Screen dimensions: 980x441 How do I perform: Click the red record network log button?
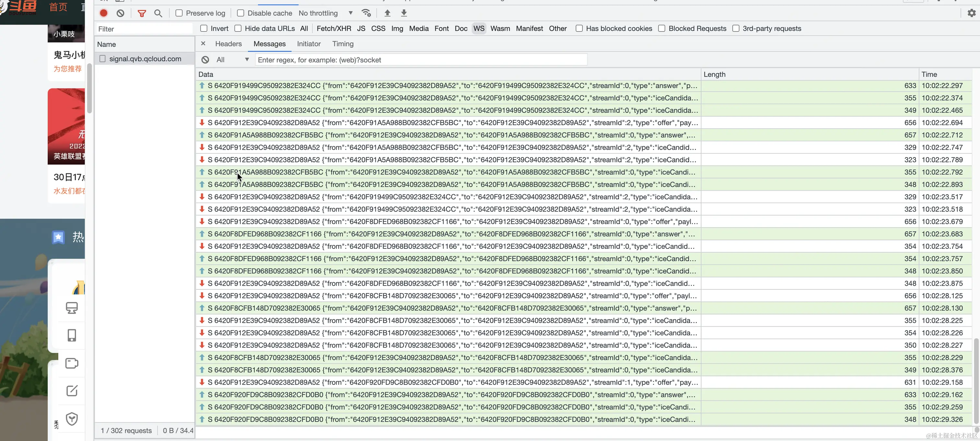[x=103, y=13]
